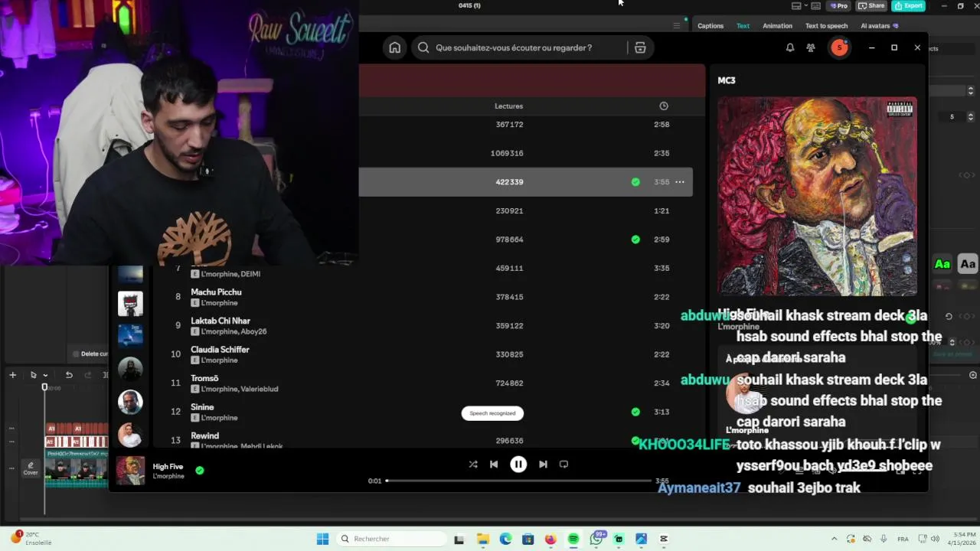The height and width of the screenshot is (551, 980).
Task: Open High Five title in player bar
Action: [x=168, y=466]
